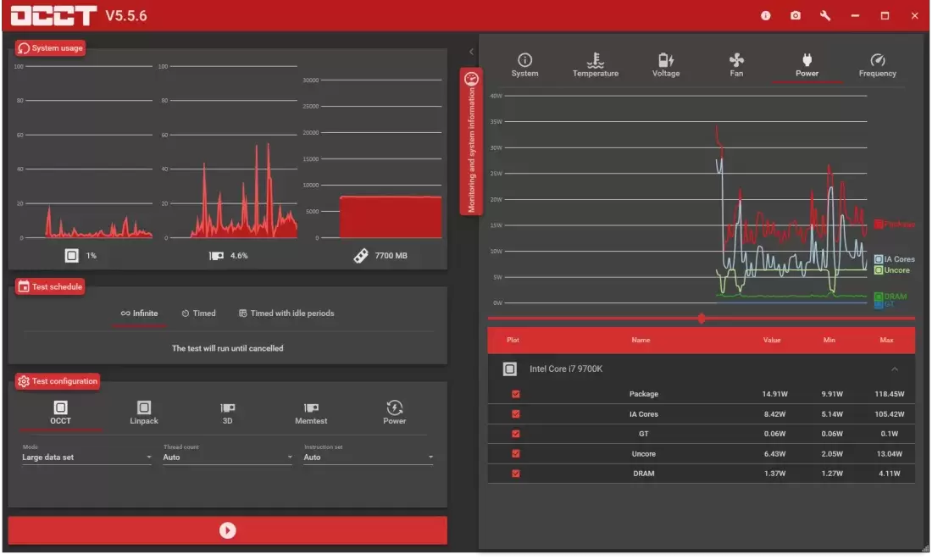Image resolution: width=932 pixels, height=560 pixels.
Task: Choose the Memtest test icon
Action: [x=311, y=408]
